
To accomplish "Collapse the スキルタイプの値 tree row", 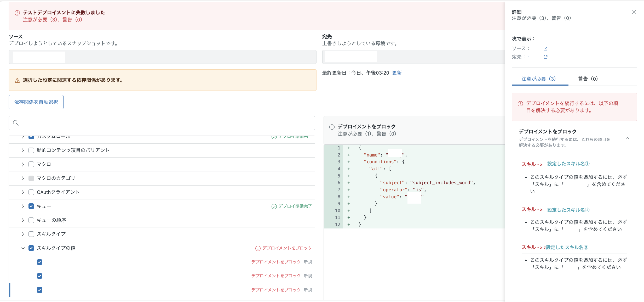I will (23, 248).
